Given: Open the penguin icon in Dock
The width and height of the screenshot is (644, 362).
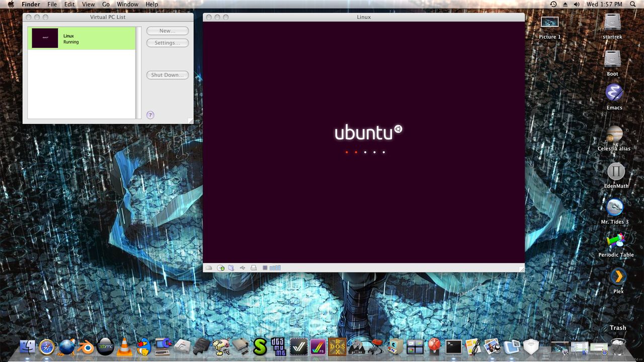Looking at the screenshot, I should click(143, 347).
